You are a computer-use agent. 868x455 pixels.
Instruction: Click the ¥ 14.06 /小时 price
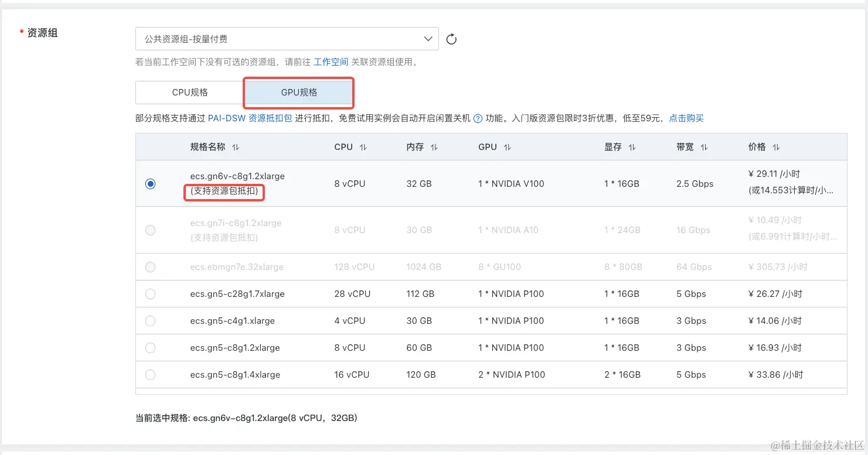pyautogui.click(x=775, y=321)
